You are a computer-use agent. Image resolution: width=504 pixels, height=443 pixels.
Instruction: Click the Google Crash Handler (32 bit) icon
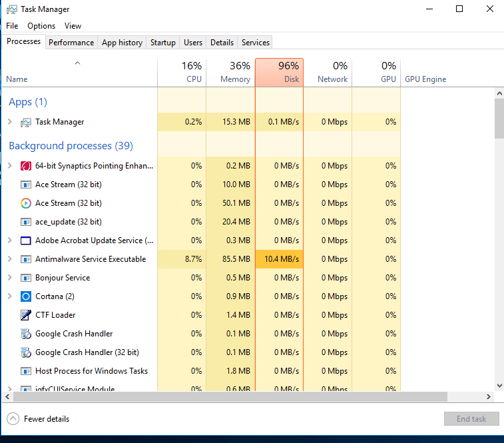click(x=26, y=352)
